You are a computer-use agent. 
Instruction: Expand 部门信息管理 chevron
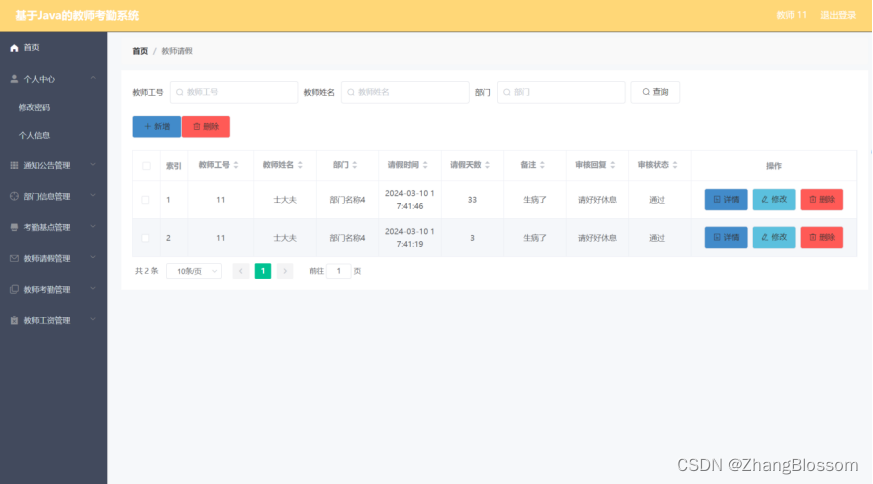93,195
